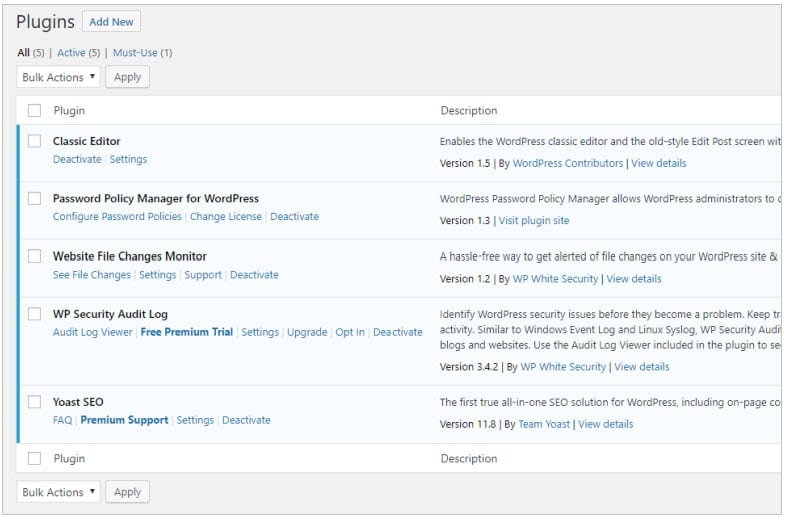Open the Audit Log Viewer link
Image resolution: width=787 pixels, height=518 pixels.
click(x=93, y=332)
